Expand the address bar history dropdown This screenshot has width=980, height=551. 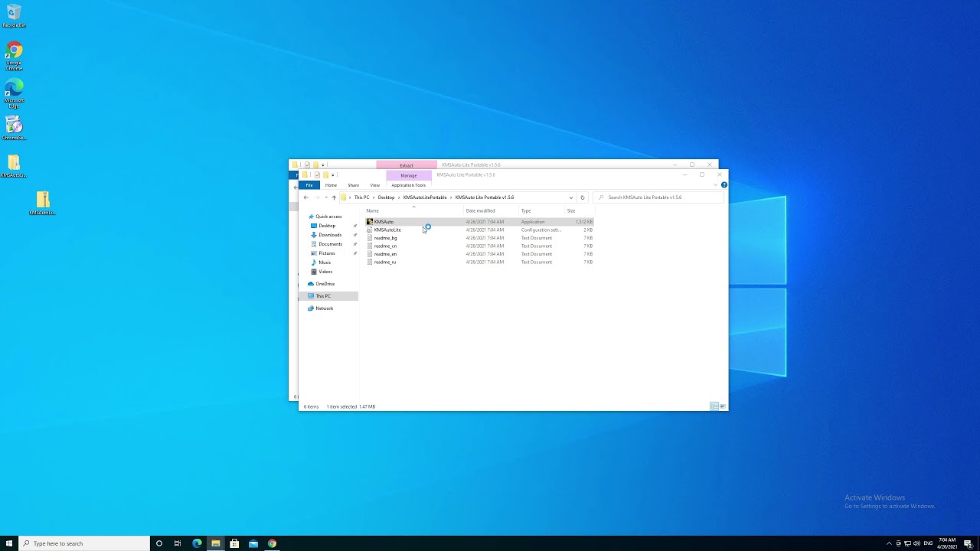tap(570, 197)
